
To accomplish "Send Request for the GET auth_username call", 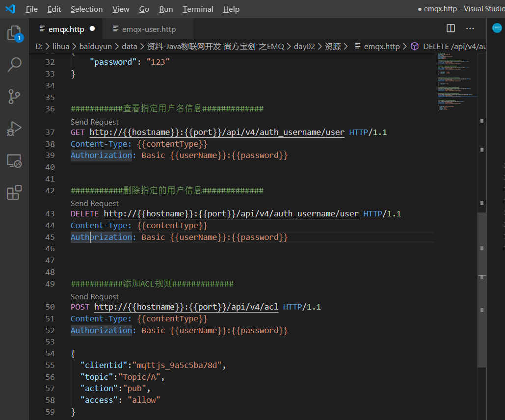I will pyautogui.click(x=95, y=122).
